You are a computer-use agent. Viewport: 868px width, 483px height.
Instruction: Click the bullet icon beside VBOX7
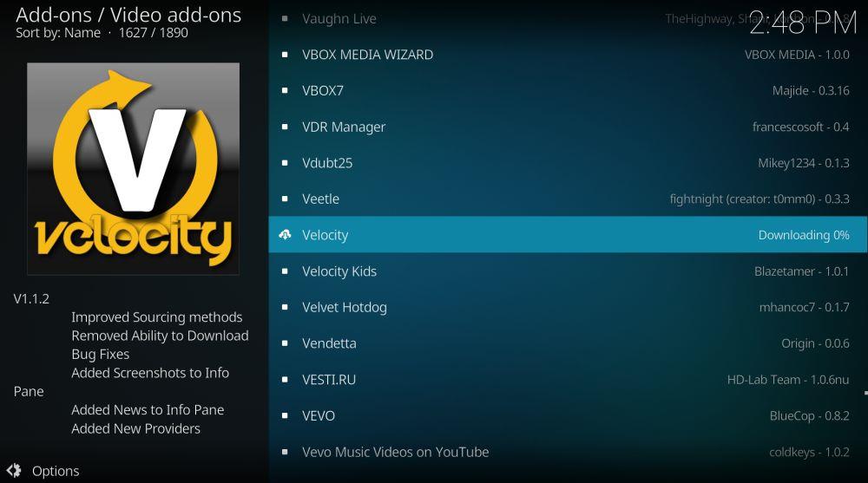click(285, 91)
